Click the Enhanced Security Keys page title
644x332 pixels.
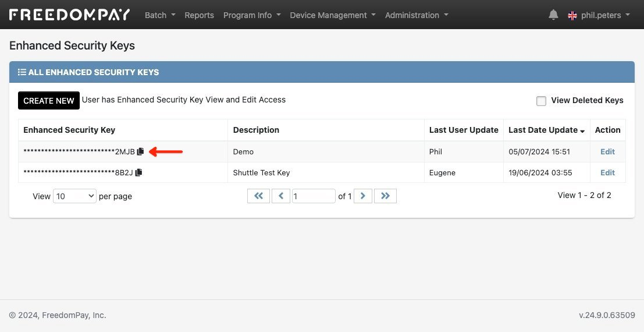(72, 45)
